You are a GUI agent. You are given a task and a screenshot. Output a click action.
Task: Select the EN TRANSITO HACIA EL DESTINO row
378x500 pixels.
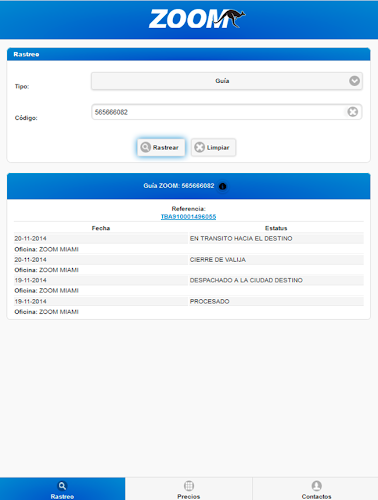pos(189,239)
